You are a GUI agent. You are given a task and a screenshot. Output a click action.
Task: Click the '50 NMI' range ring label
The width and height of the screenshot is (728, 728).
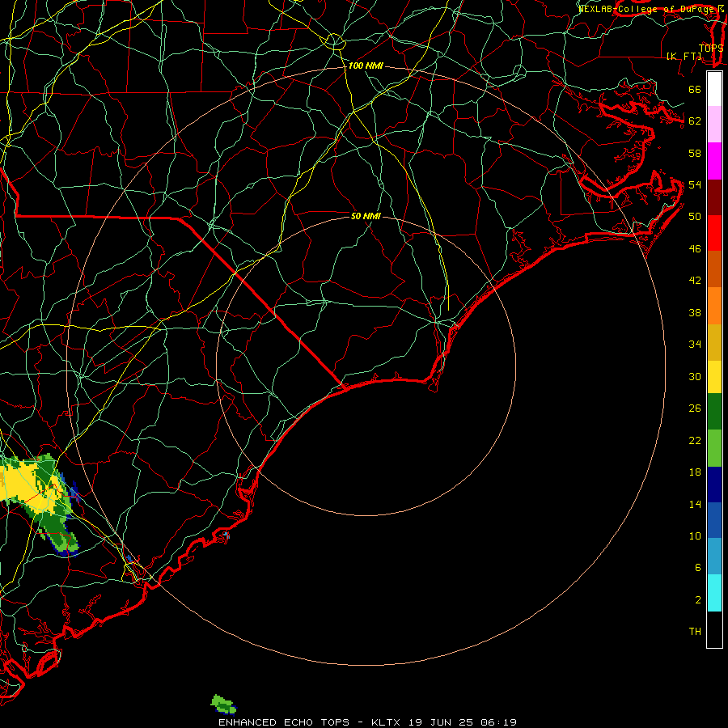click(x=366, y=216)
